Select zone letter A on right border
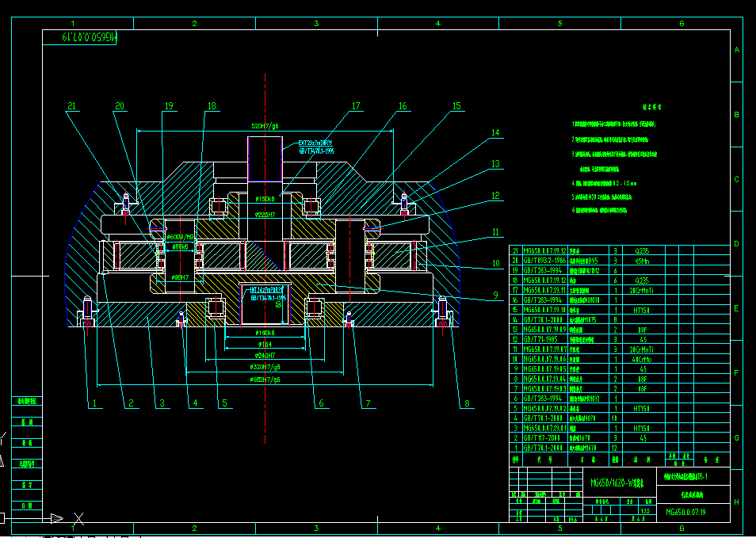 737,50
